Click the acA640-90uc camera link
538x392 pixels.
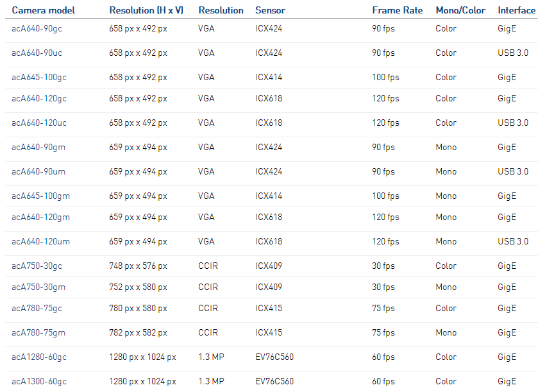tap(37, 53)
